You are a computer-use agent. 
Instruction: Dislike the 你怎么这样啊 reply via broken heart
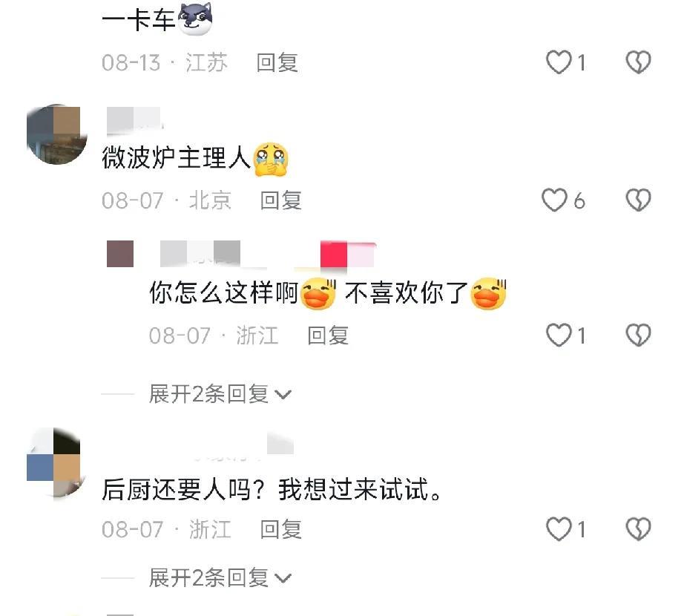coord(638,335)
